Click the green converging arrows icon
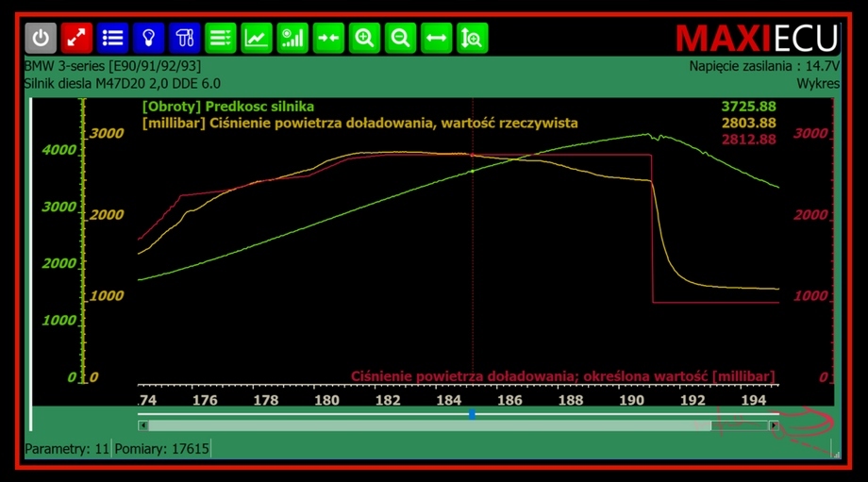Image resolution: width=868 pixels, height=482 pixels. 328,38
